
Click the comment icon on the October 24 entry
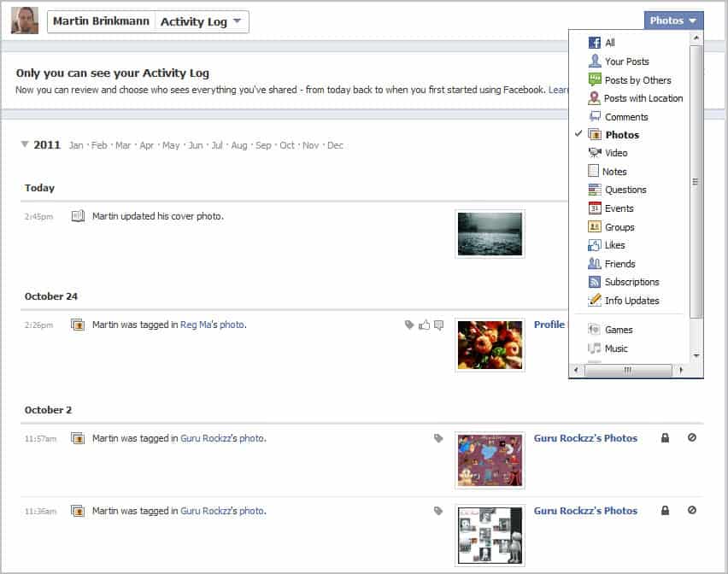coord(438,325)
